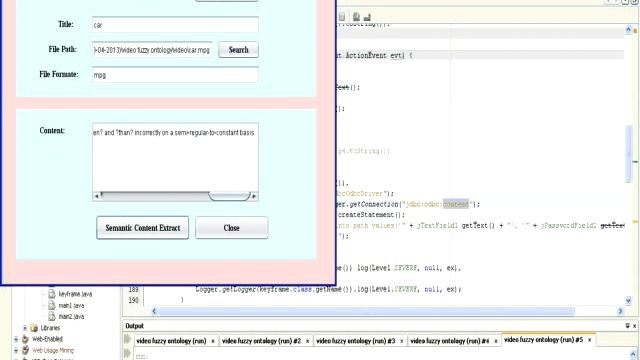The image size is (640, 360).
Task: Click the Content area's horizontal scrollbar thumb
Action: click(229, 196)
